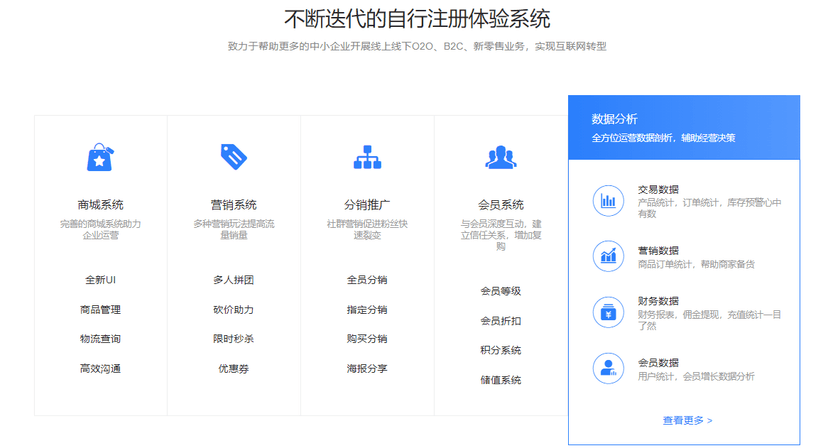Click the price tag icon for 营销系统
Screen dimensions: 828x448
click(x=233, y=156)
